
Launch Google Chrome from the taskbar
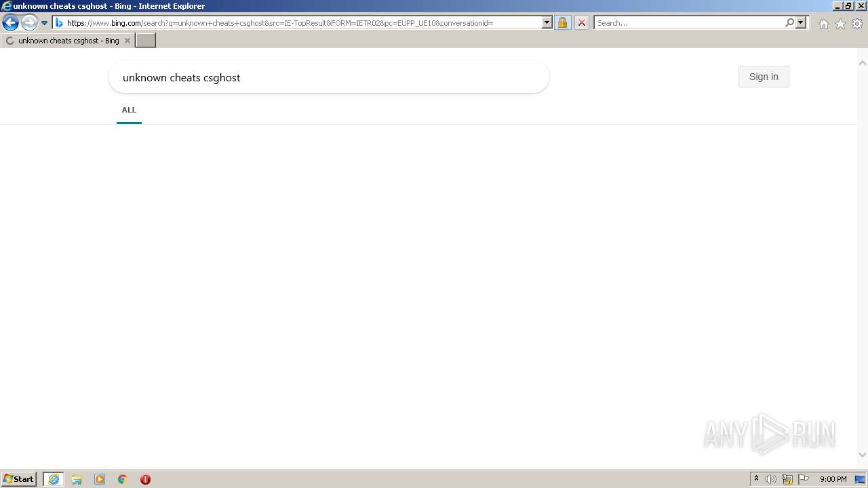(x=123, y=479)
